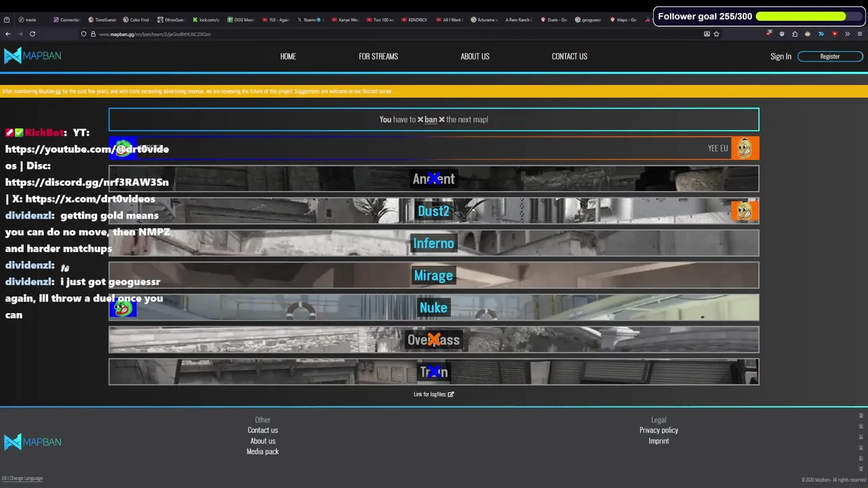Go back with the browser back arrow
This screenshot has height=488, width=868.
click(8, 34)
